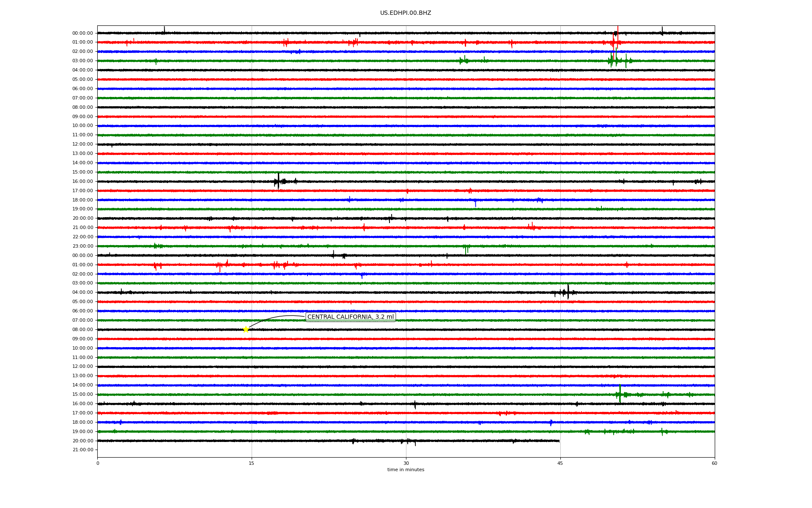Click the 23:00:00 row time label
The image size is (812, 508).
click(82, 246)
